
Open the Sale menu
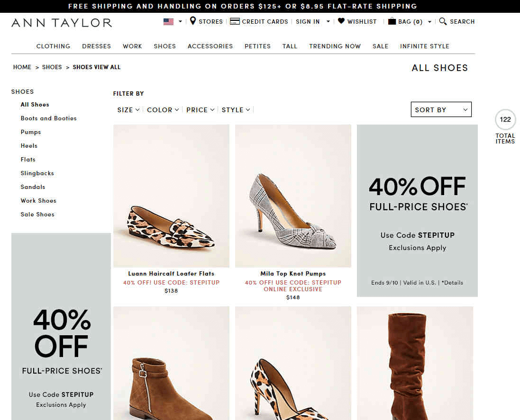[x=380, y=46]
